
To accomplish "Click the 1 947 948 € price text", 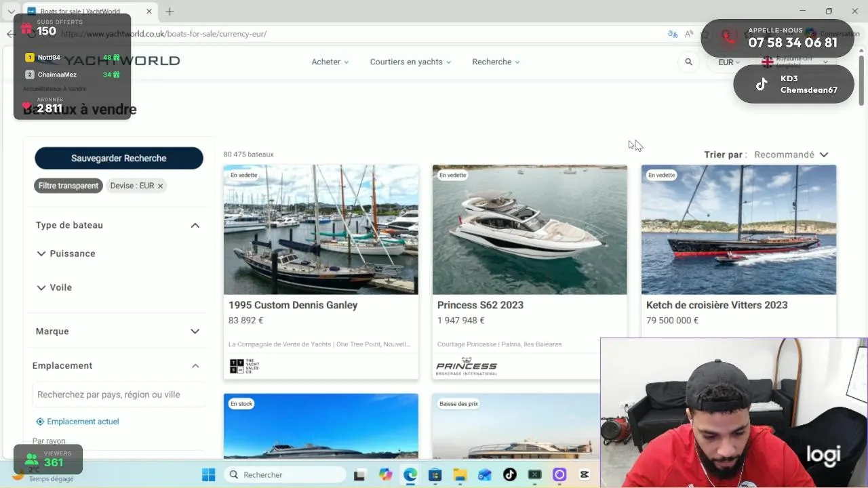I will coord(460,321).
